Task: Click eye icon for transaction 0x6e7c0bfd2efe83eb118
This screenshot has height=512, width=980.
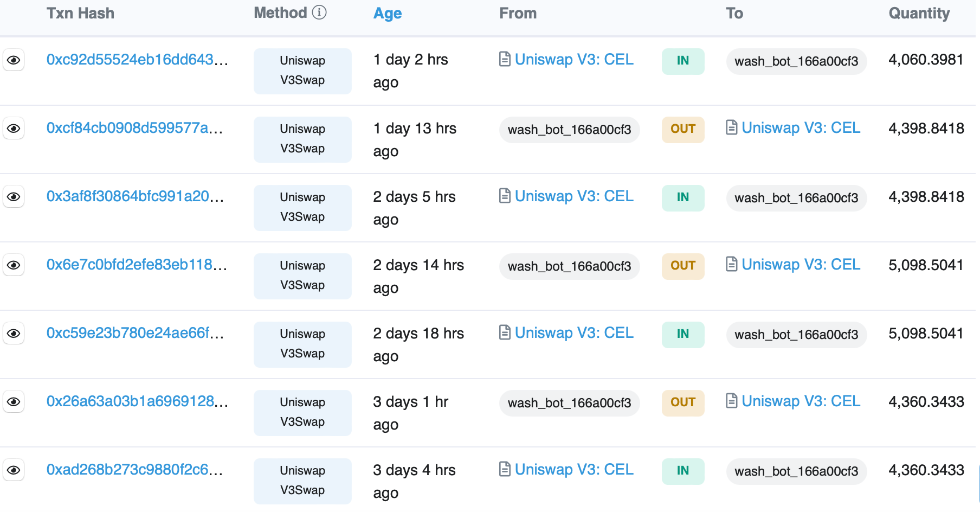Action: (14, 265)
